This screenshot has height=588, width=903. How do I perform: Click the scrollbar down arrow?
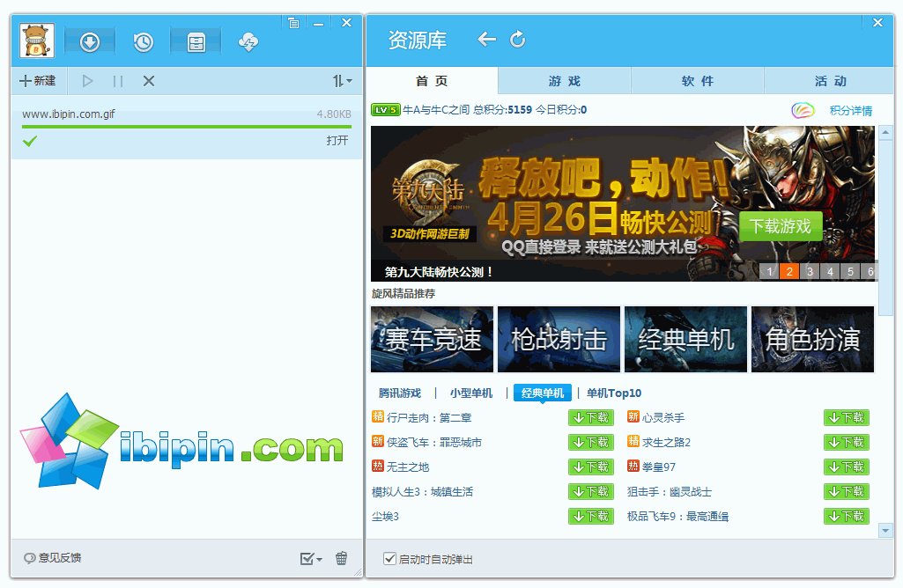[x=885, y=530]
